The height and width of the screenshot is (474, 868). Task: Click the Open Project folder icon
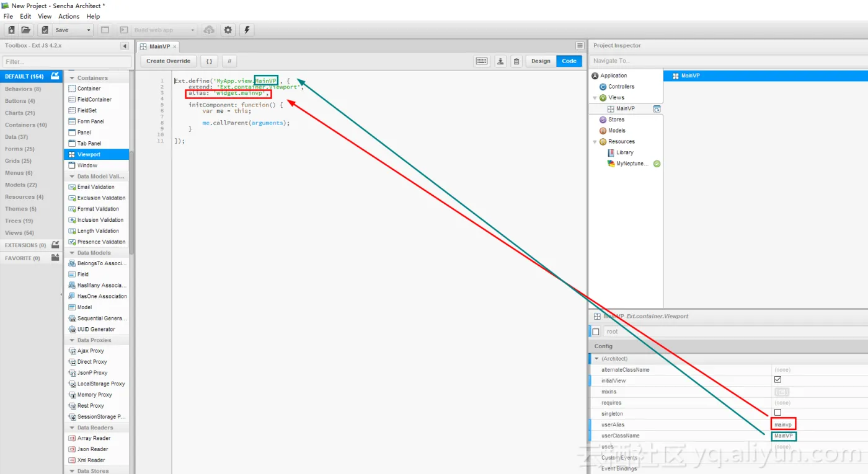point(26,30)
